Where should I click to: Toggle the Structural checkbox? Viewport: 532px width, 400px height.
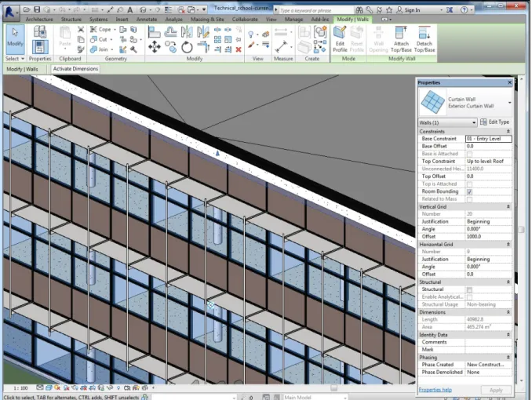[x=469, y=289]
